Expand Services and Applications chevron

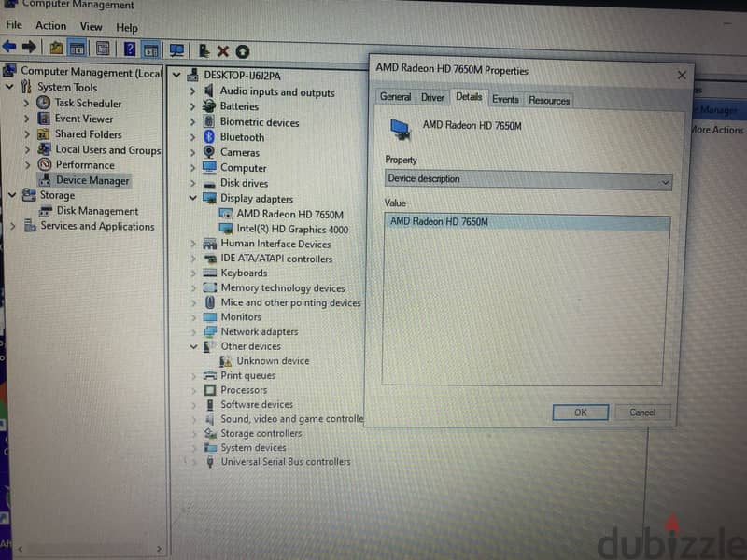point(13,226)
